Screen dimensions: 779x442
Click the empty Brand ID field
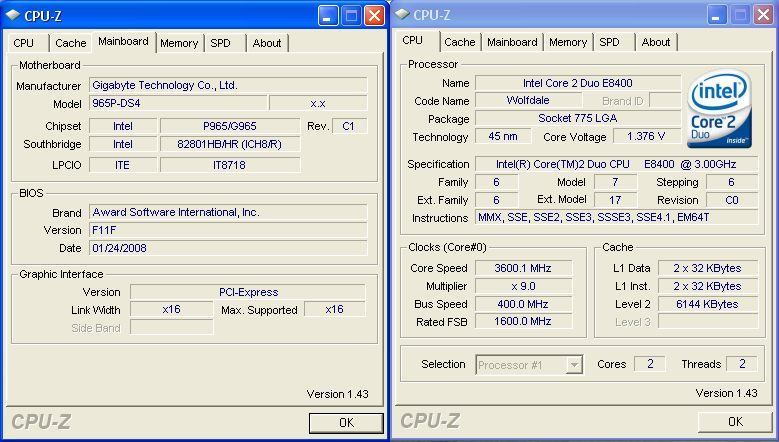(x=665, y=100)
